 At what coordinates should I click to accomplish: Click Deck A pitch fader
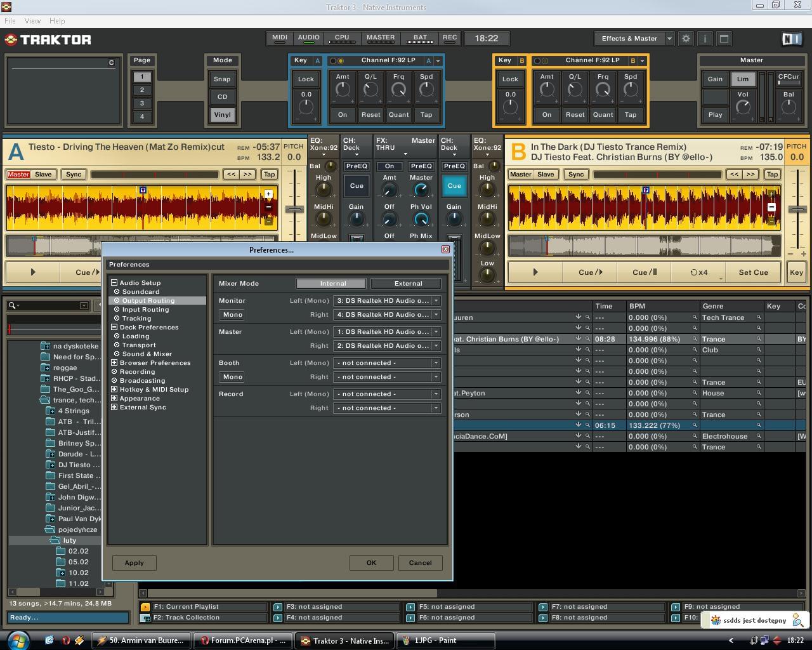[294, 209]
